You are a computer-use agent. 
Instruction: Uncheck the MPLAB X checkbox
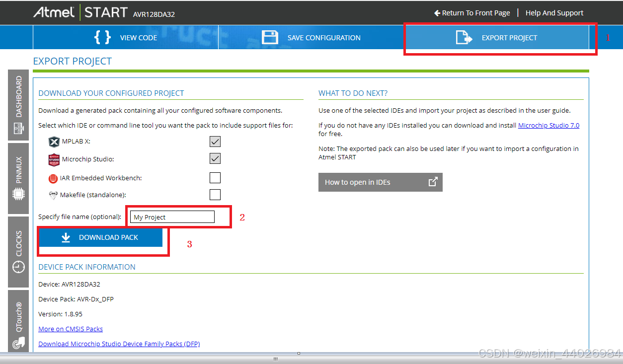coord(215,142)
